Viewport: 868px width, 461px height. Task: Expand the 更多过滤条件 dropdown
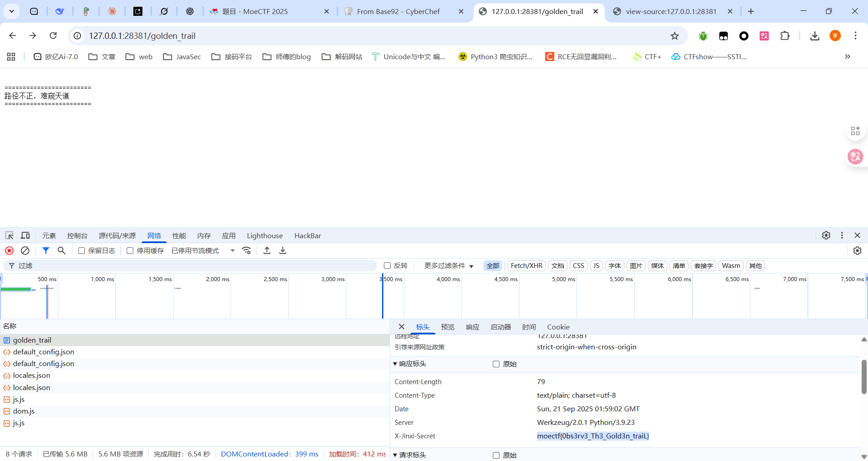448,266
